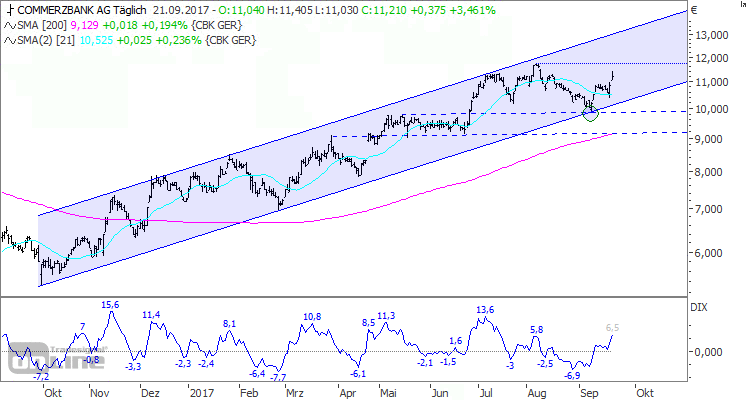Click the DIX trough label -6,1
This screenshot has width=746, height=400.
(358, 374)
